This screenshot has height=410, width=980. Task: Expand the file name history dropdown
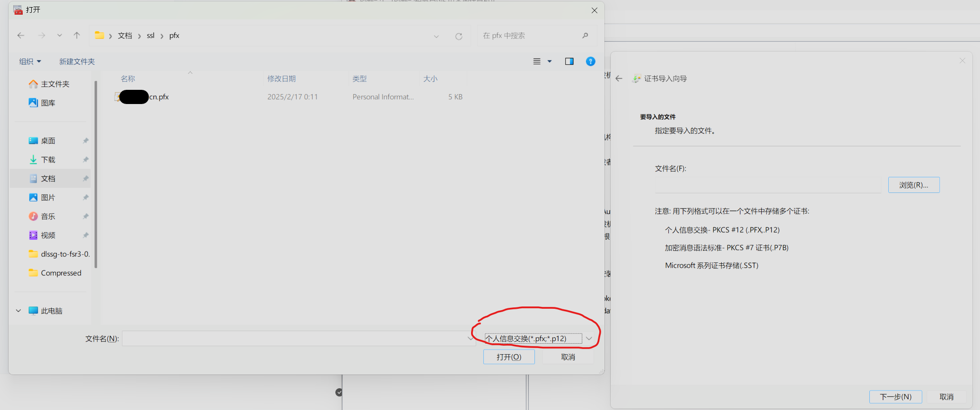(x=471, y=339)
